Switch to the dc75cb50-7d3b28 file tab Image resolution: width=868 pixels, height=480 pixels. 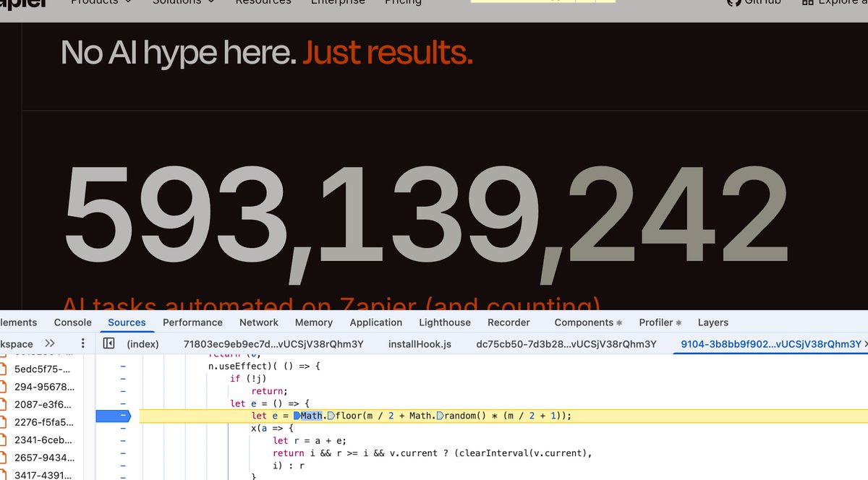point(566,343)
